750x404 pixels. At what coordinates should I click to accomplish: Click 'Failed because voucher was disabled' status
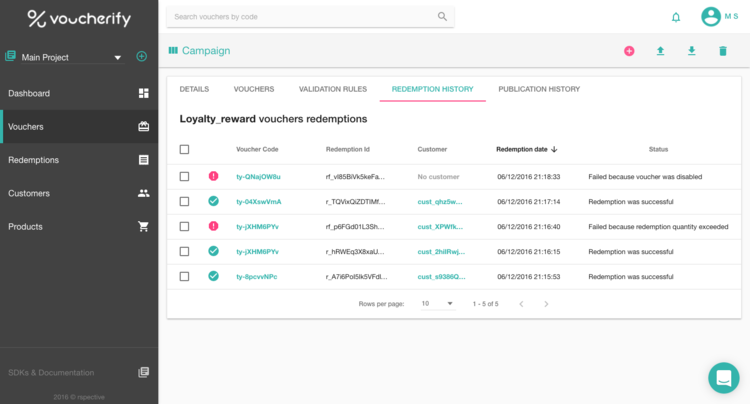[x=645, y=176]
